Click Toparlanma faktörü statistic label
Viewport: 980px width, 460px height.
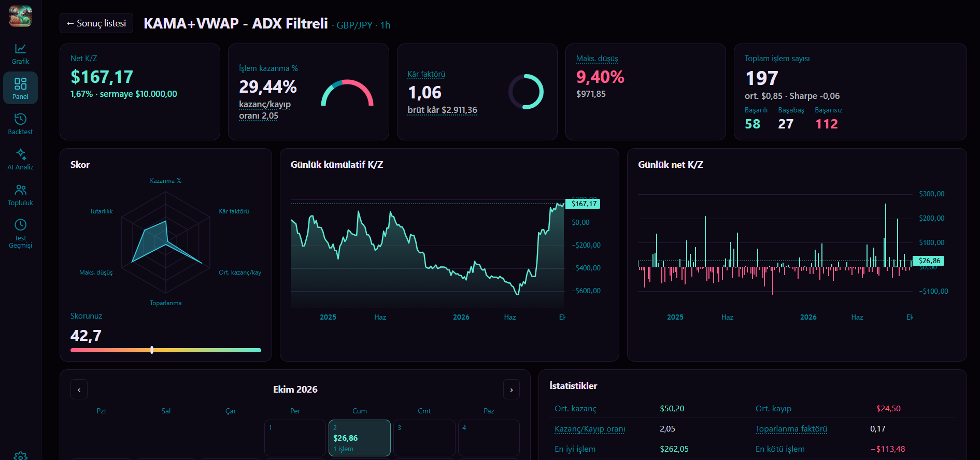(x=791, y=429)
